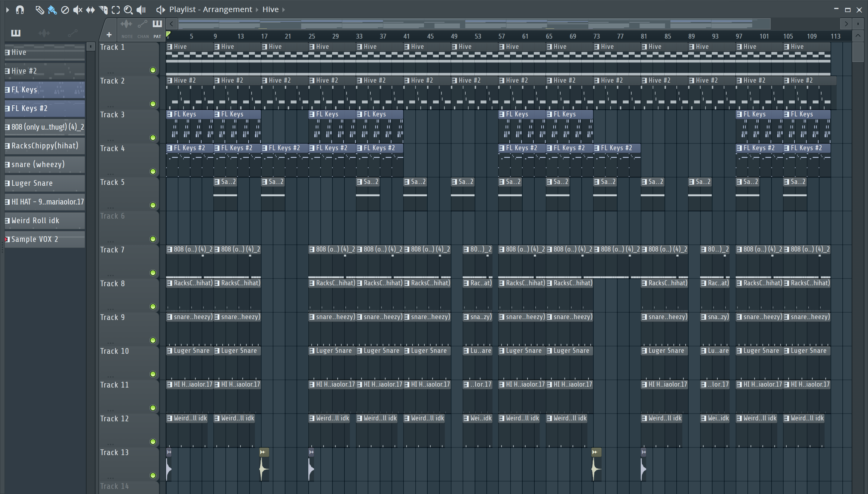
Task: Select the Slip tool
Action: (x=90, y=10)
